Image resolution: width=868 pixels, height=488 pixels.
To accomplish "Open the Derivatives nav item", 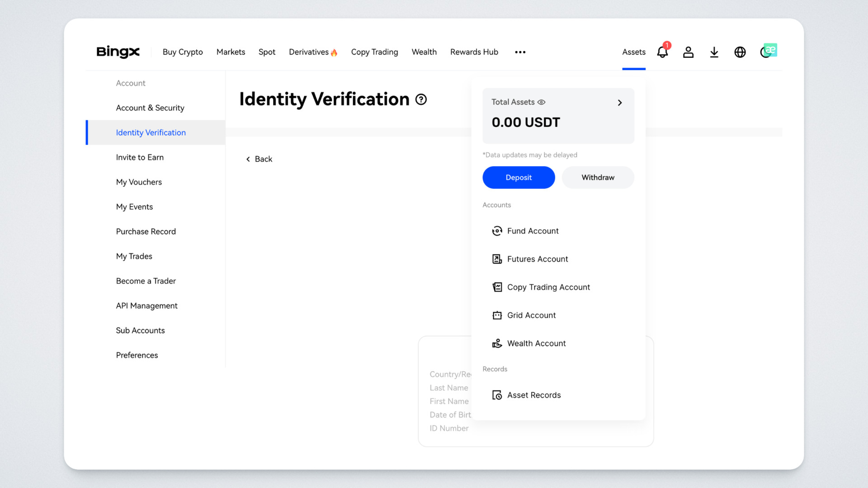I will [x=309, y=52].
